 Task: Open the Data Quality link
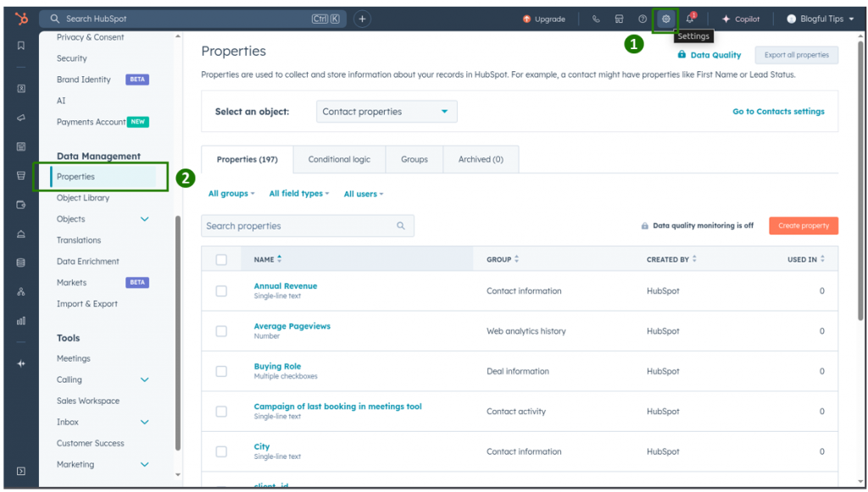click(x=715, y=55)
